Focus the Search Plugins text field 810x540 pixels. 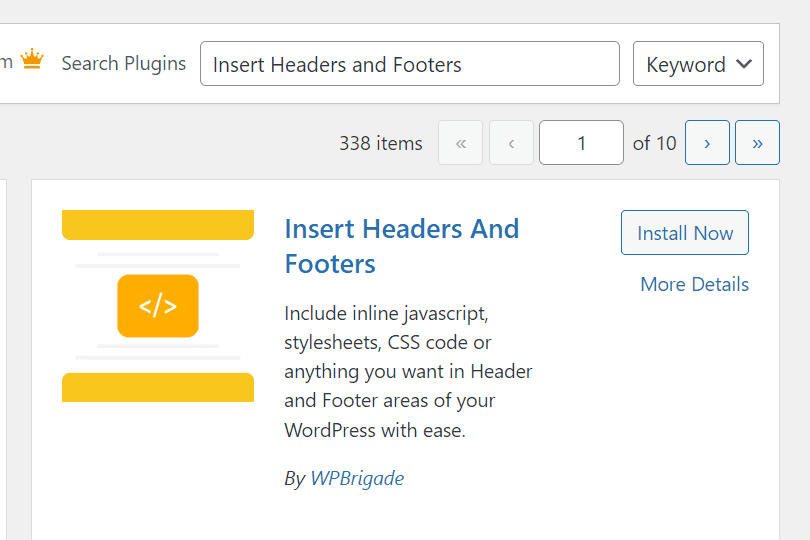coord(410,64)
